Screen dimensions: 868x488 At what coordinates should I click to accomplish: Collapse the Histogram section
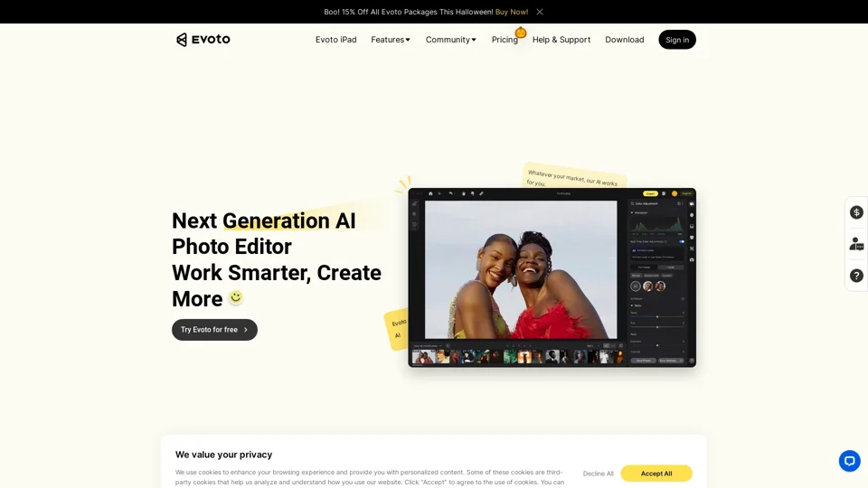tap(632, 212)
